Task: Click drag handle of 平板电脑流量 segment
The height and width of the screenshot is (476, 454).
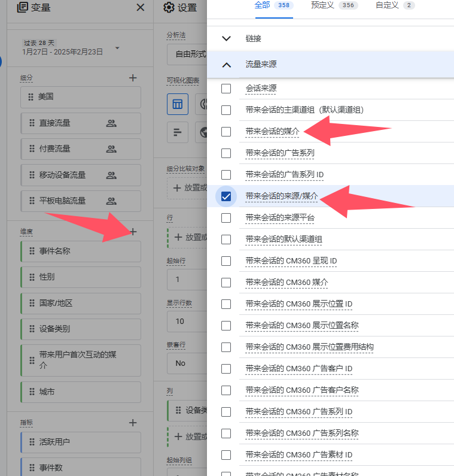Action: click(x=32, y=201)
